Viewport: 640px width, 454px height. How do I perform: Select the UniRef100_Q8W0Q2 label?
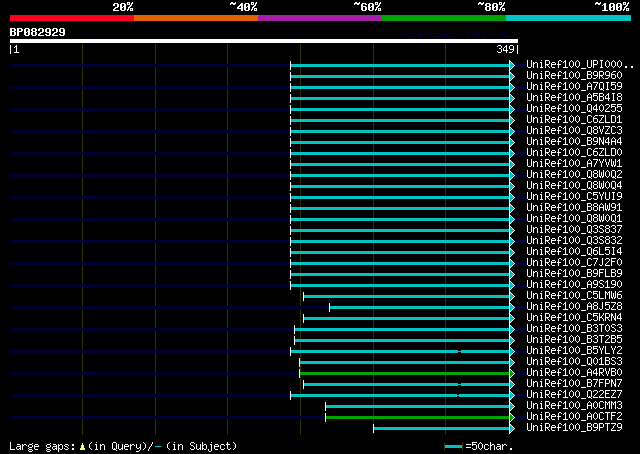pos(574,175)
